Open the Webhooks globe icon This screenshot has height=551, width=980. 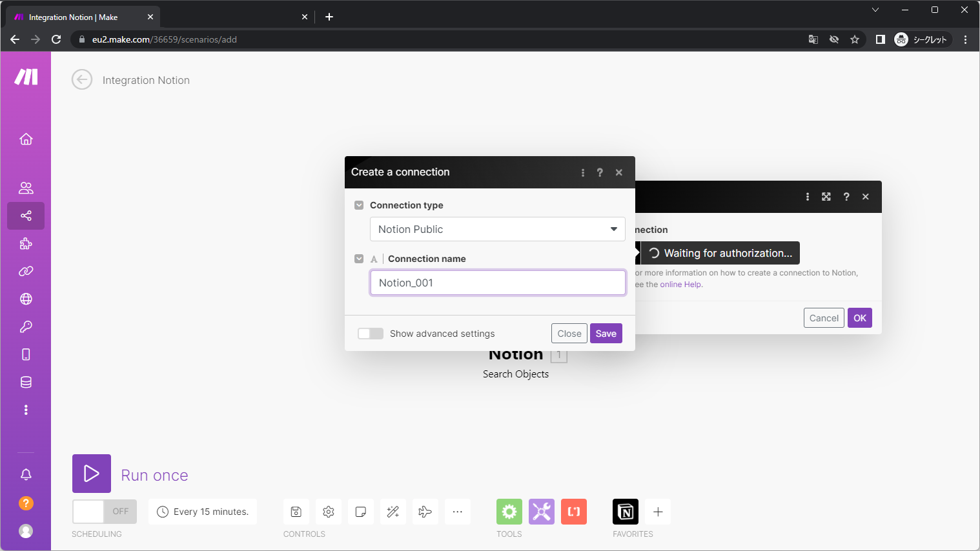click(26, 299)
